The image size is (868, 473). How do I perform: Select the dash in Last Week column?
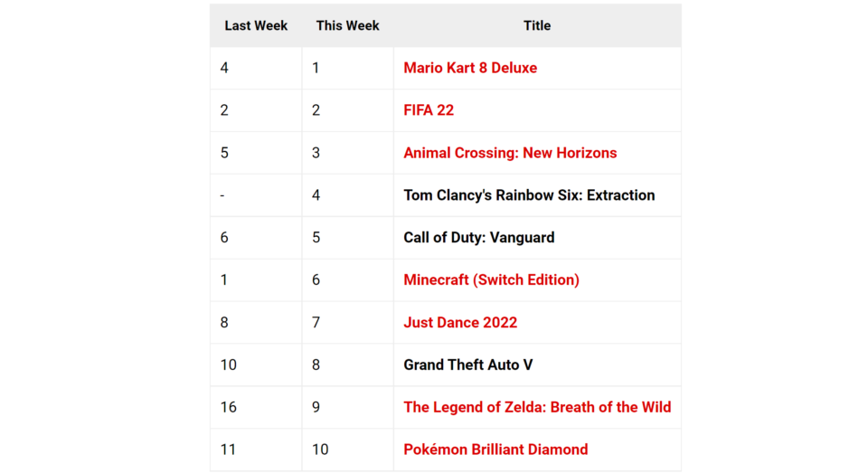(x=256, y=195)
